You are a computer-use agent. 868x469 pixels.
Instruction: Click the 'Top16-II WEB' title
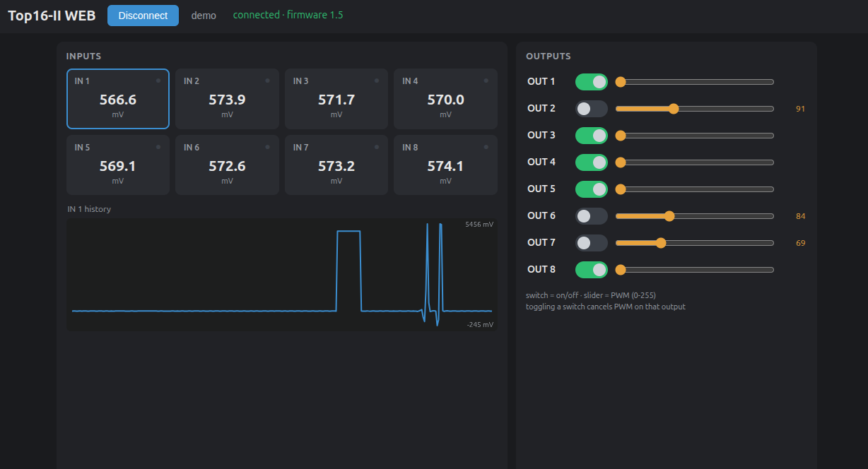52,16
